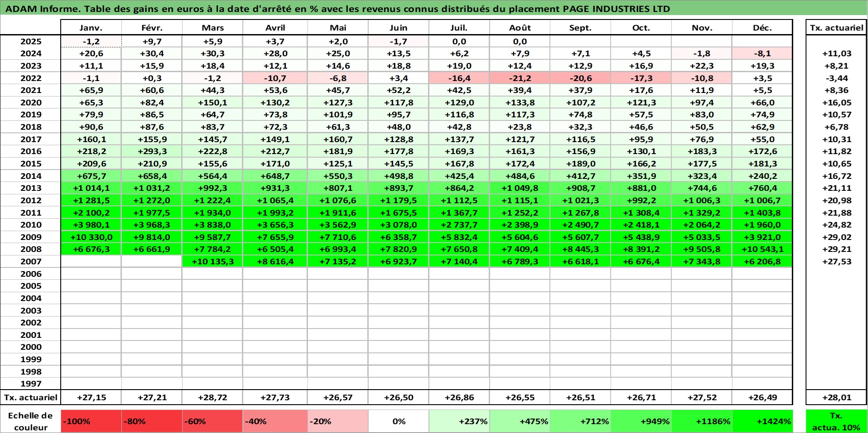Click the Oct. column header
Screen dimensions: 868x433
pos(641,27)
